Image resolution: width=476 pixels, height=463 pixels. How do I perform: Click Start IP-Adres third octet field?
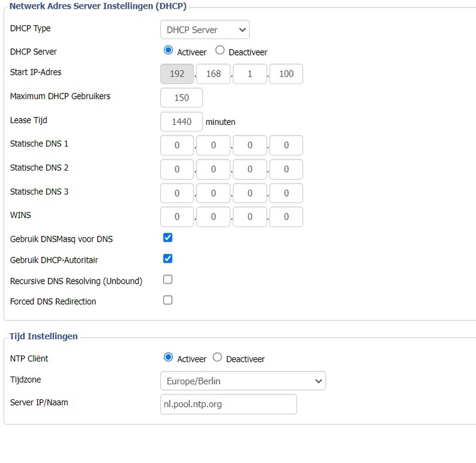click(250, 74)
